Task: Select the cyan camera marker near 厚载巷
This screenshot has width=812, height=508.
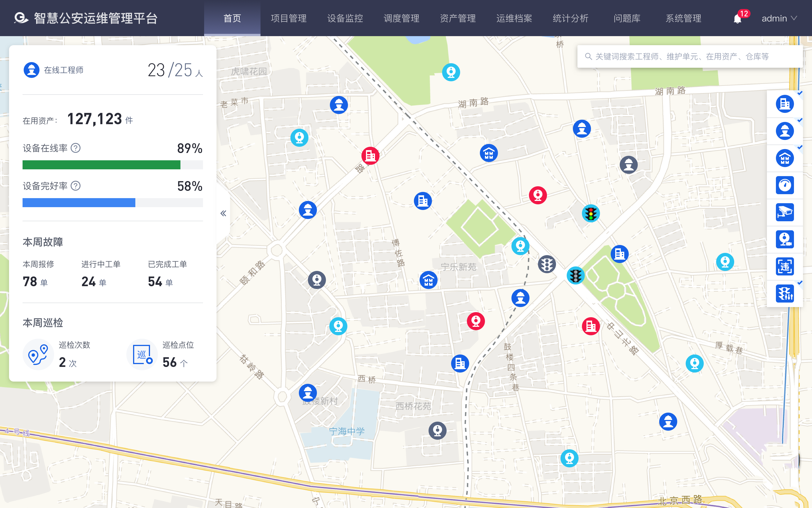Action: 694,363
